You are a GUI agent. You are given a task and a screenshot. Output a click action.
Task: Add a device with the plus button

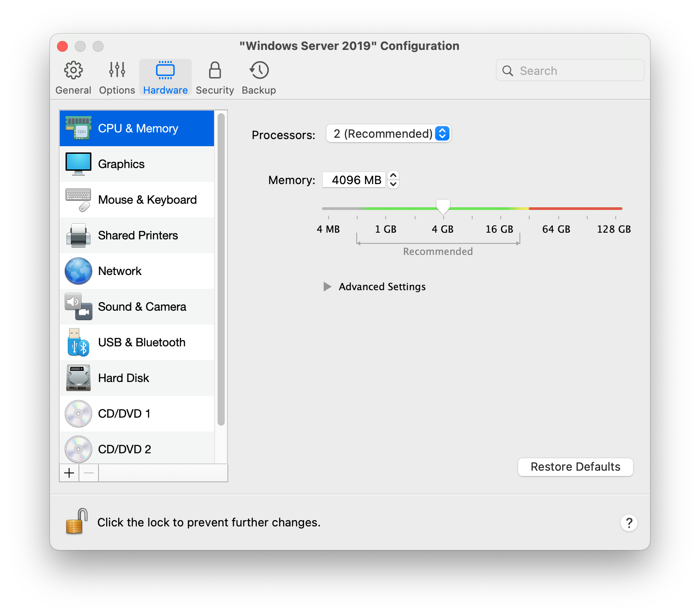click(69, 473)
